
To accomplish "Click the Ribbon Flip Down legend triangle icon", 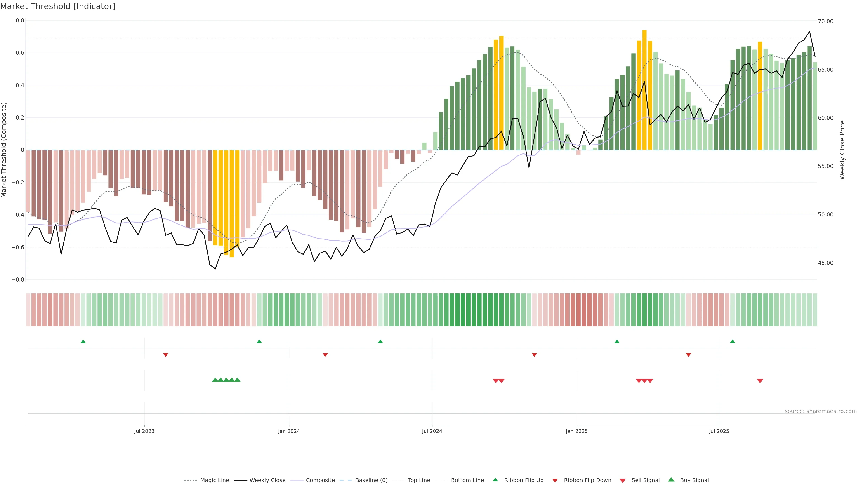I will (x=555, y=481).
